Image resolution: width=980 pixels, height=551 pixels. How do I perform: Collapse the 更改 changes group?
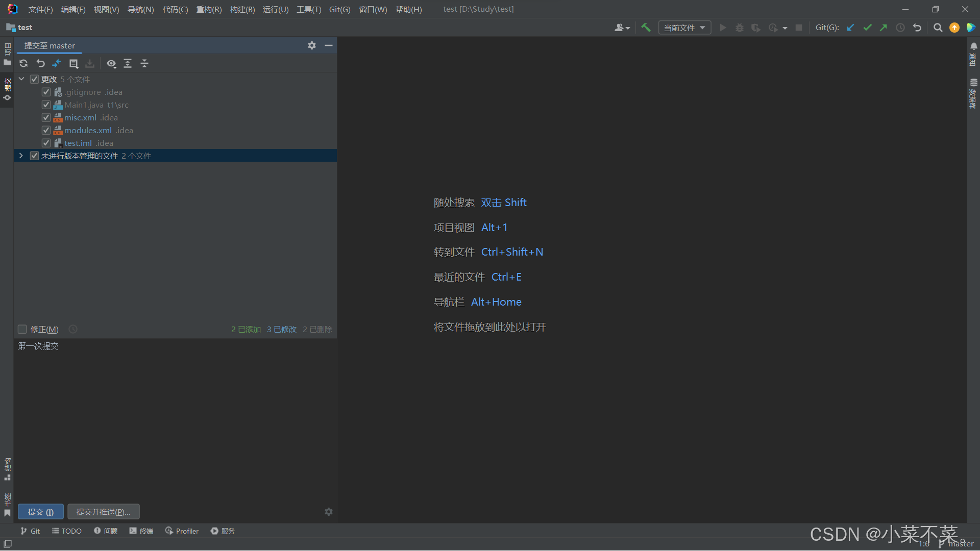[21, 79]
